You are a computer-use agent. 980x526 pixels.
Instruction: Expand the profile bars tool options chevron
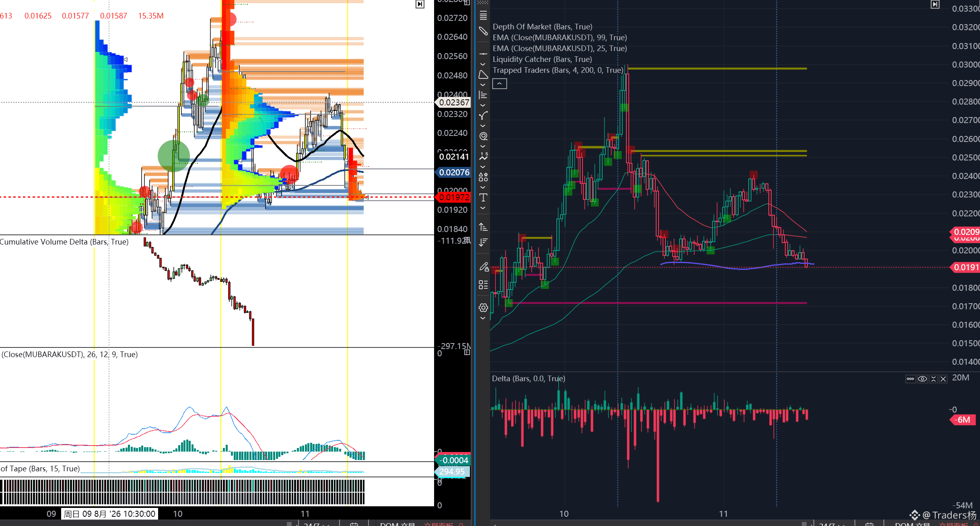click(x=483, y=105)
